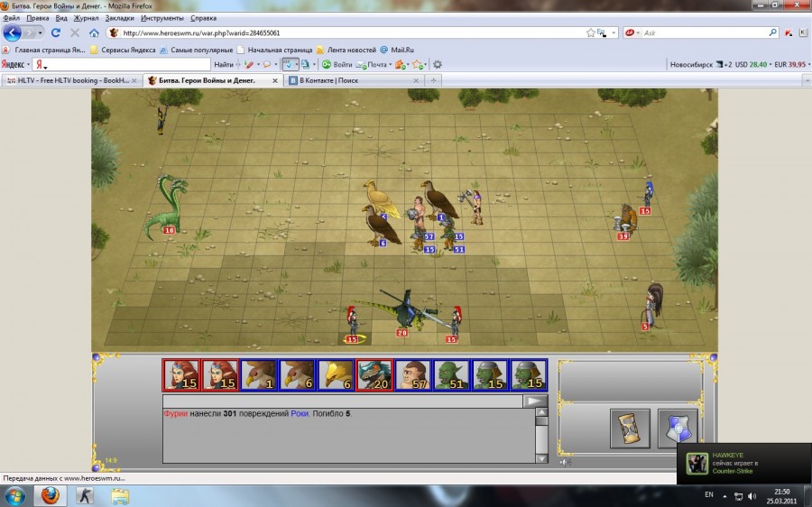Click the search magnifier in Ask box
The height and width of the screenshot is (507, 812).
(x=772, y=32)
